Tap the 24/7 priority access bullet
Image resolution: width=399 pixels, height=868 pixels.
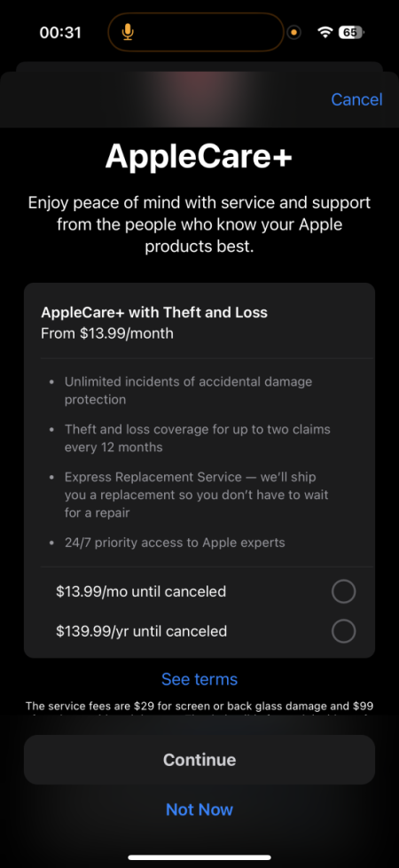[x=175, y=543]
